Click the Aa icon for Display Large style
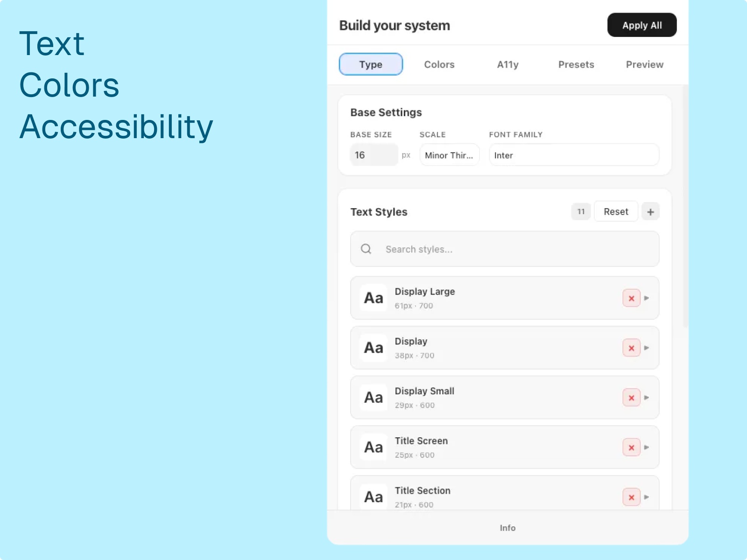Screen dimensions: 747x560 [373, 298]
